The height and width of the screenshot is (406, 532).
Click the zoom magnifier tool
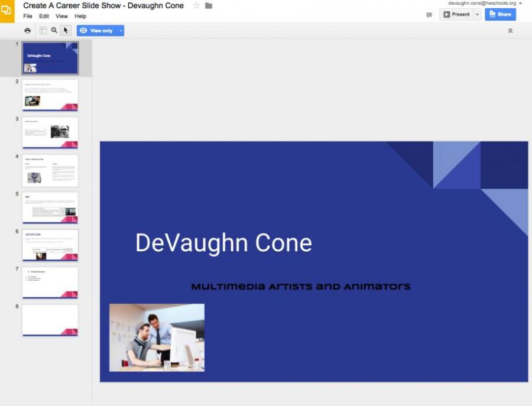click(x=54, y=30)
